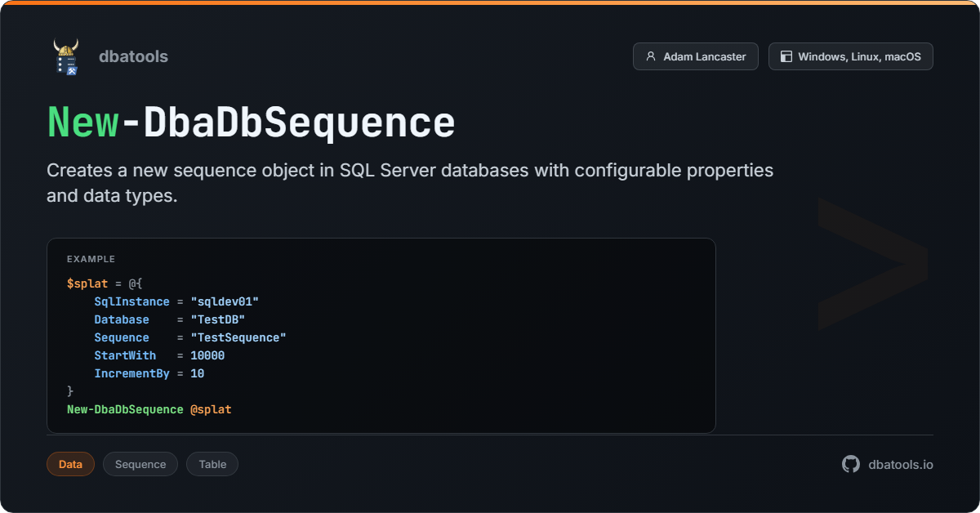Click the EXAMPLE label
The image size is (980, 513).
(91, 259)
